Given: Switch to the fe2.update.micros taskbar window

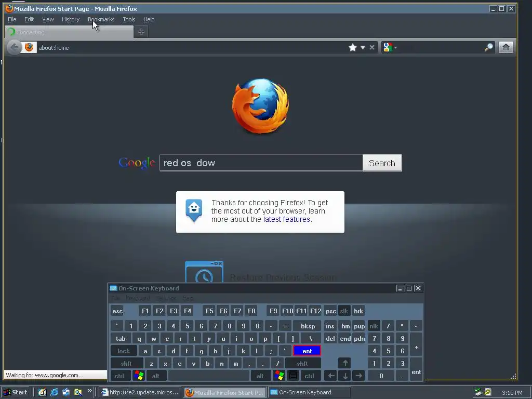Looking at the screenshot, I should point(140,392).
